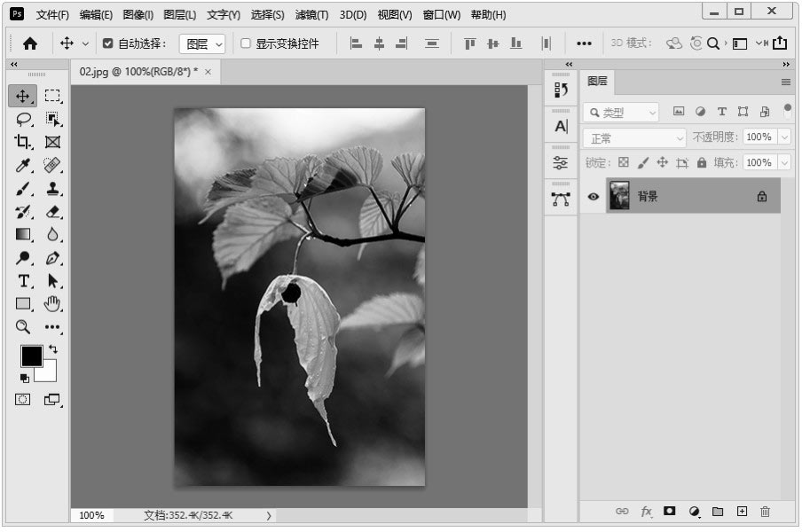The image size is (802, 532).
Task: Click the zoom level 100% field
Action: 91,515
